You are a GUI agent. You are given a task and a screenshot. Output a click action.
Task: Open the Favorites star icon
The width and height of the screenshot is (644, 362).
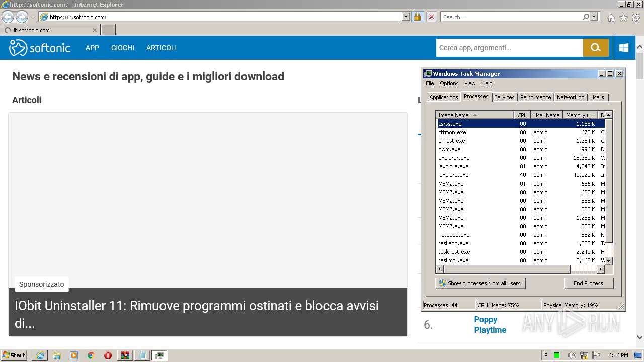pos(623,18)
